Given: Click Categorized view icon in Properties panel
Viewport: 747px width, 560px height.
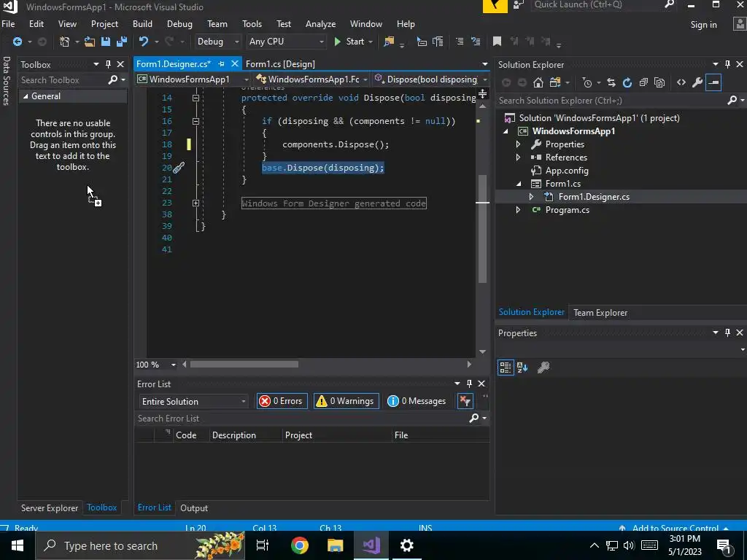Looking at the screenshot, I should point(506,367).
